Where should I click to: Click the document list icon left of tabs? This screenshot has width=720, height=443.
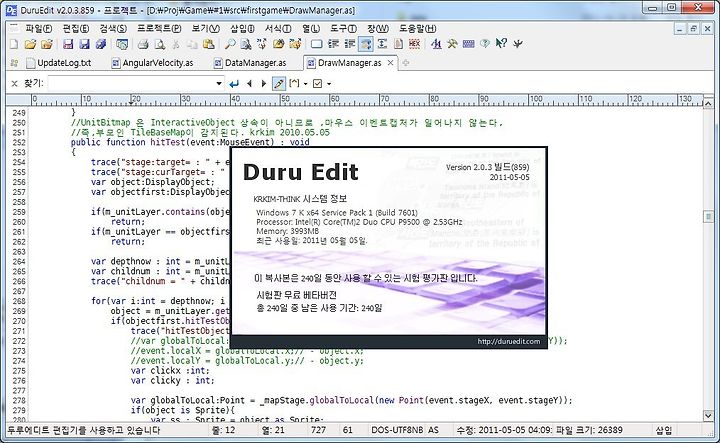14,63
